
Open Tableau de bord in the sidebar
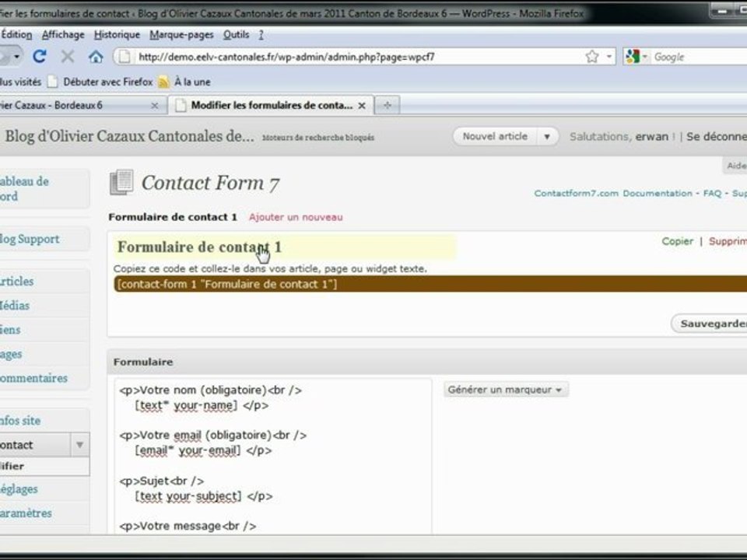(24, 188)
